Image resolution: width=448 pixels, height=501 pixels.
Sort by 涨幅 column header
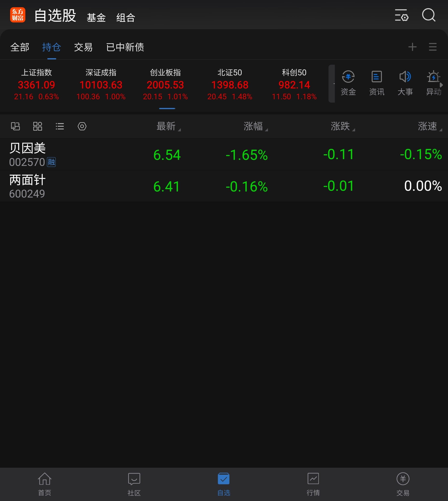tap(256, 126)
